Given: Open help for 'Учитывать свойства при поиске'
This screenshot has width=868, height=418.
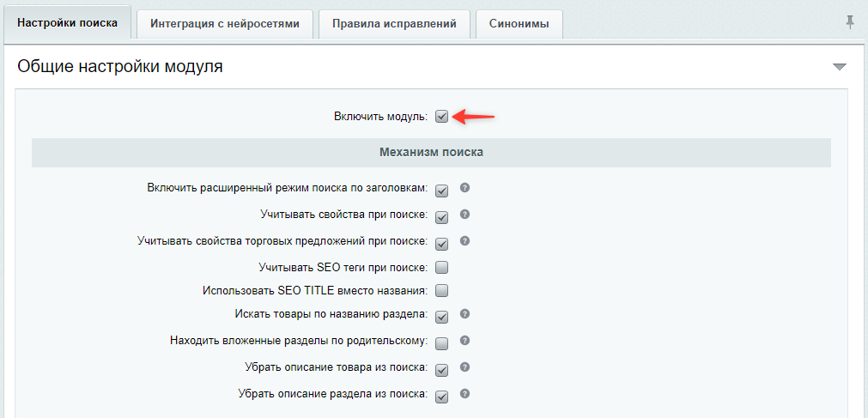Looking at the screenshot, I should [465, 215].
